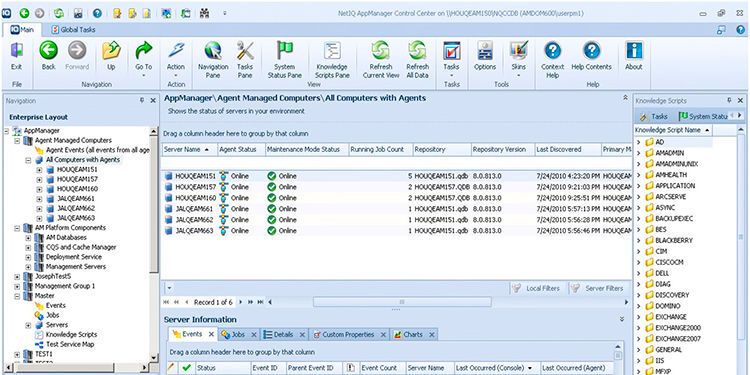
Task: Expand the AMADMIN knowledge script folder
Action: [638, 153]
